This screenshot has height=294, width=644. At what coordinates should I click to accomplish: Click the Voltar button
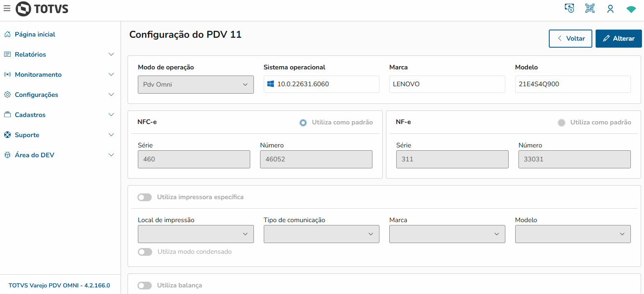pos(570,39)
